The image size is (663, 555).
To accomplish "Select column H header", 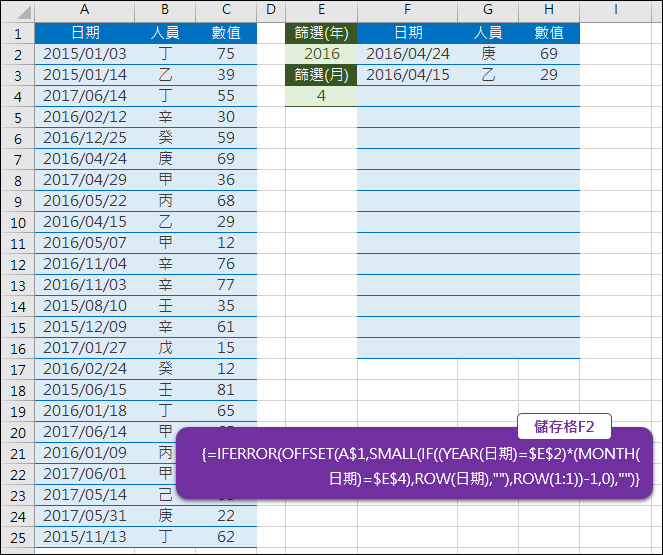I will pos(549,11).
